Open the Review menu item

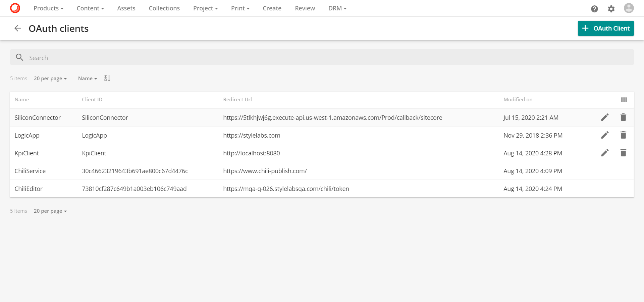(x=305, y=8)
